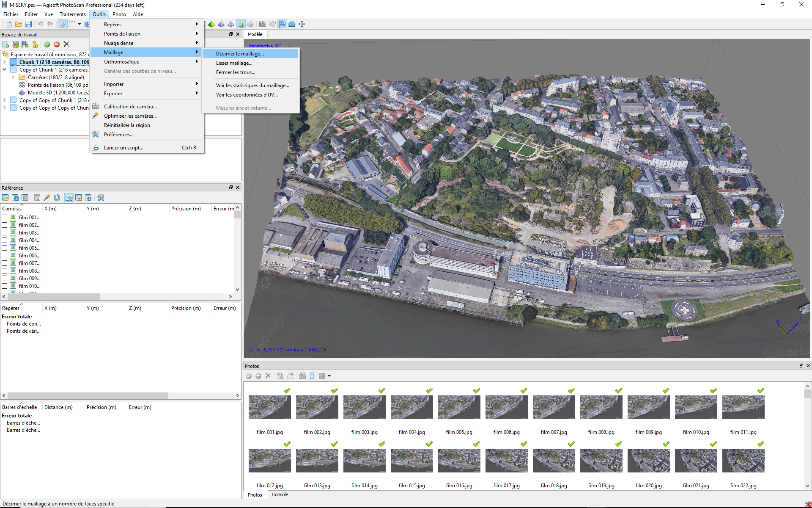812x508 pixels.
Task: Select the rectangle selection tool
Action: (x=72, y=24)
